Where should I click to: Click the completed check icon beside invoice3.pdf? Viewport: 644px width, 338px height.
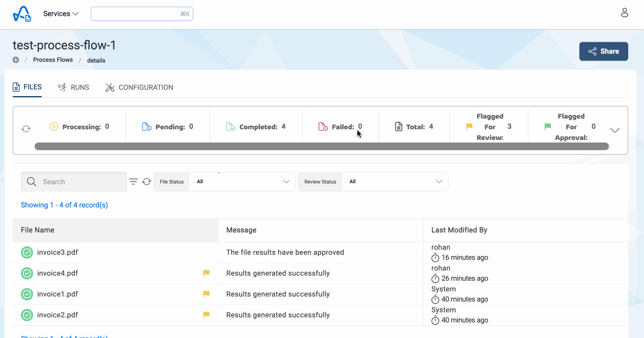tap(26, 252)
